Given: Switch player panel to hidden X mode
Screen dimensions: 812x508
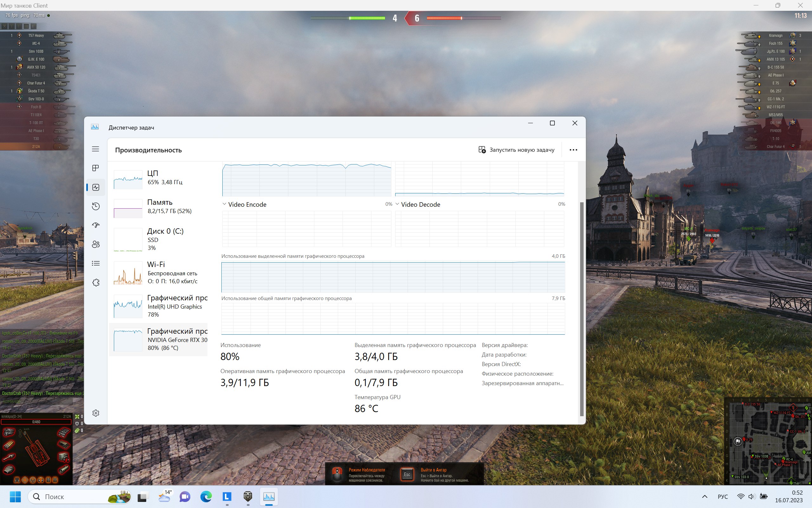Looking at the screenshot, I should [x=4, y=26].
